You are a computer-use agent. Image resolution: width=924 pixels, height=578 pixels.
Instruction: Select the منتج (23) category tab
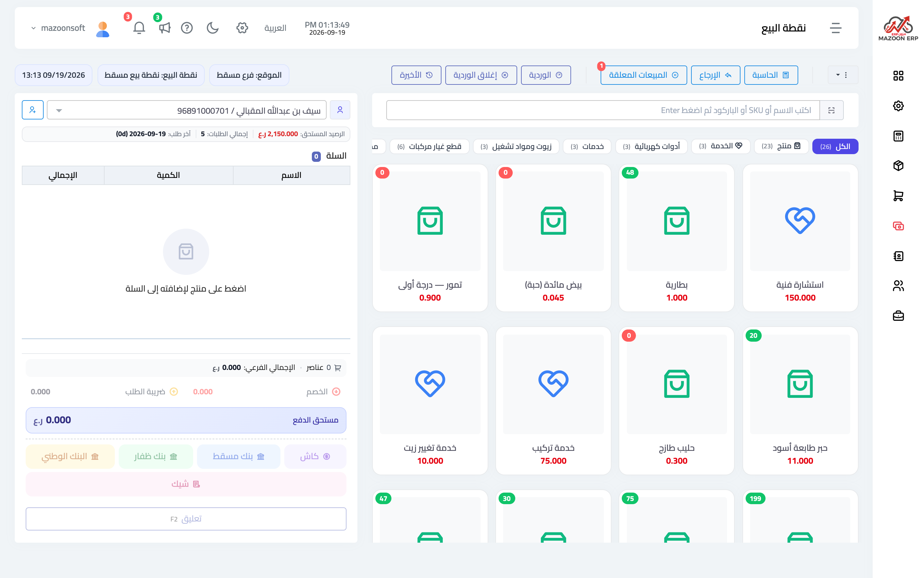[781, 146]
